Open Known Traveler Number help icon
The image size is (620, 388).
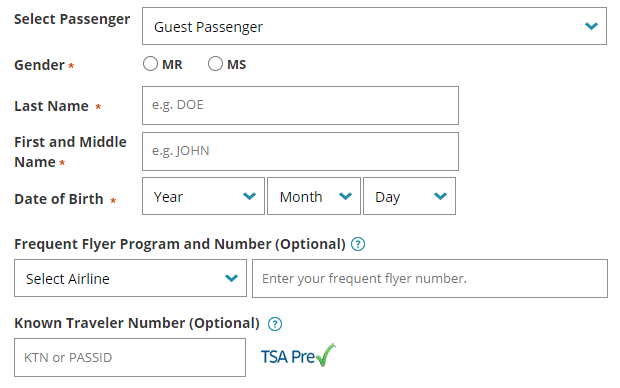pyautogui.click(x=275, y=324)
